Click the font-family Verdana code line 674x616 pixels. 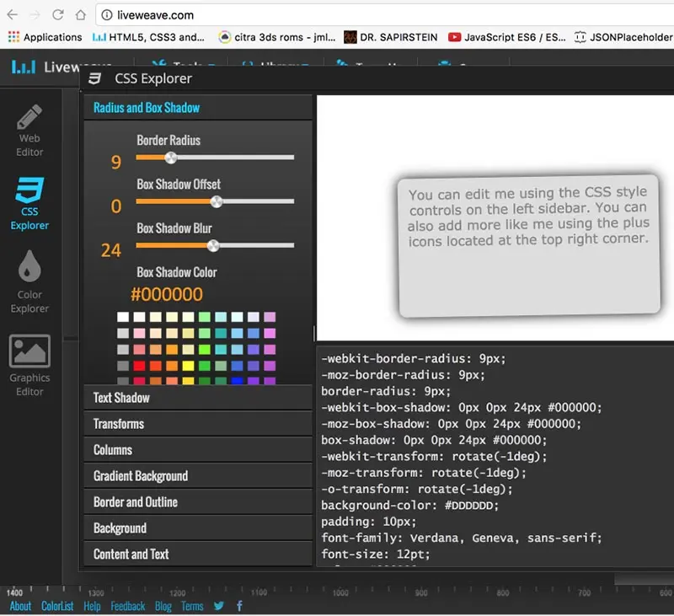pos(461,538)
